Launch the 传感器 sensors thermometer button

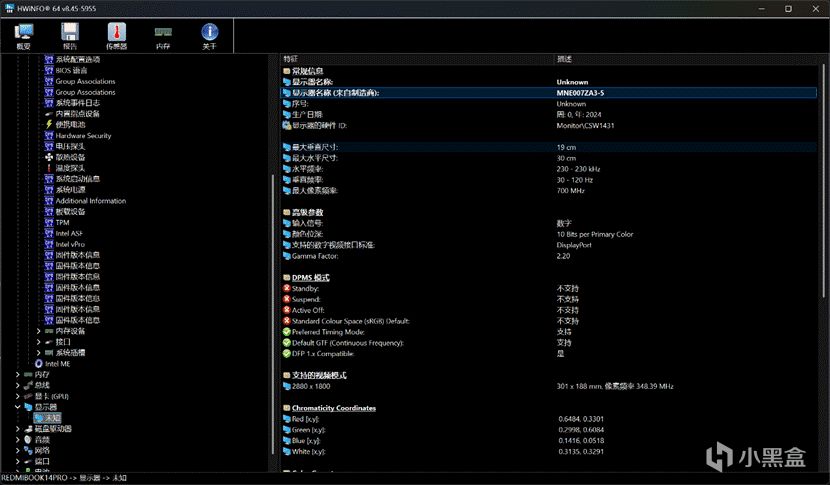pyautogui.click(x=116, y=36)
